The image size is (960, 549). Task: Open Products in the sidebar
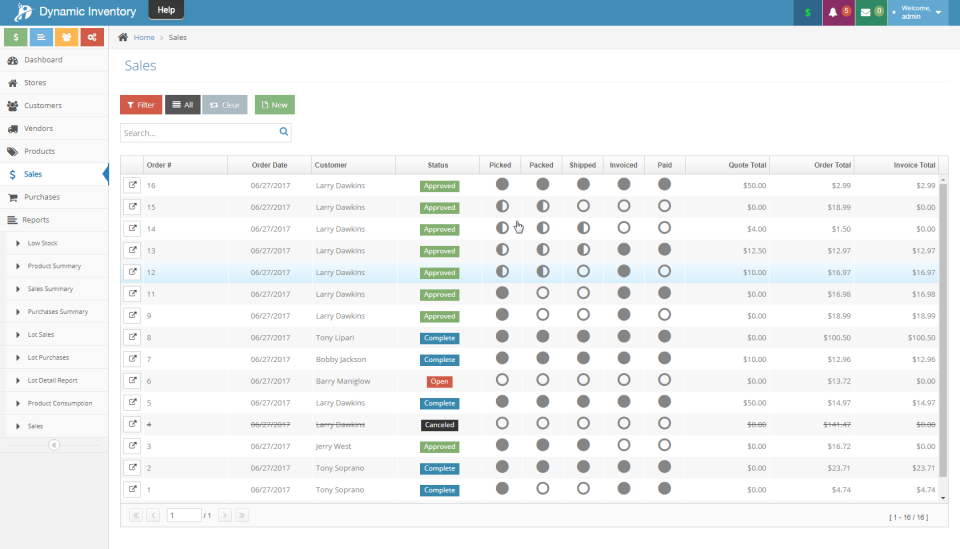pos(54,151)
